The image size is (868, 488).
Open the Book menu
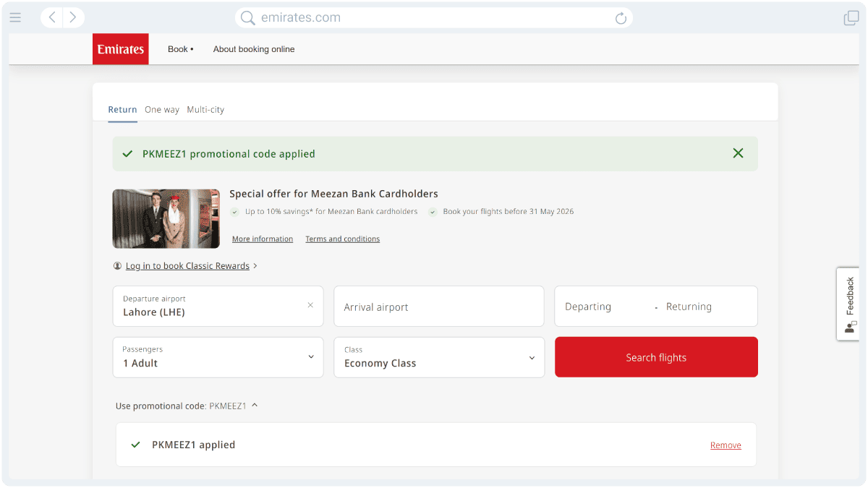pos(179,48)
